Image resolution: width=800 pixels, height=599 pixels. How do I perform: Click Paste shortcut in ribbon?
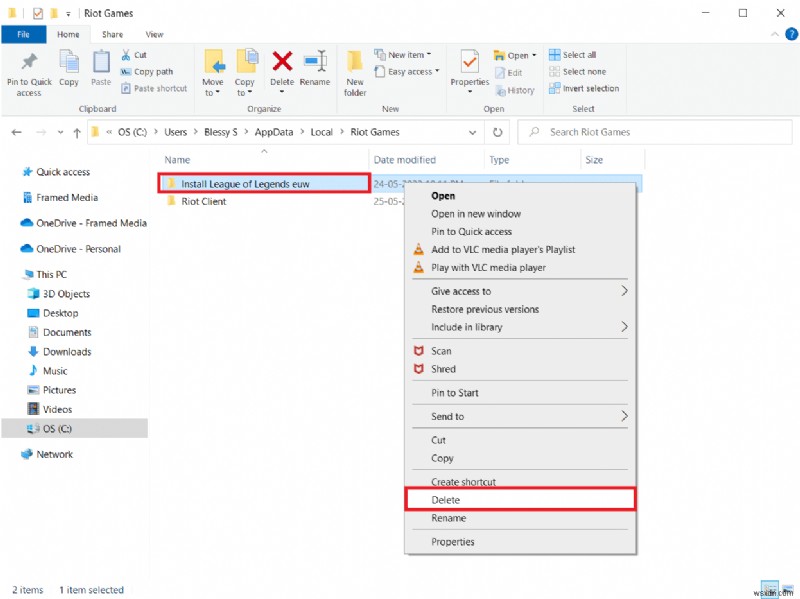tap(154, 88)
